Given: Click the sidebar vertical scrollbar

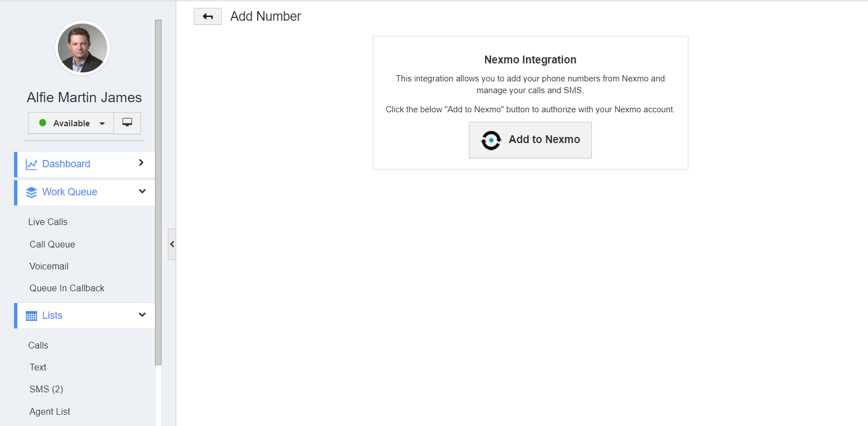Looking at the screenshot, I should click(x=158, y=191).
